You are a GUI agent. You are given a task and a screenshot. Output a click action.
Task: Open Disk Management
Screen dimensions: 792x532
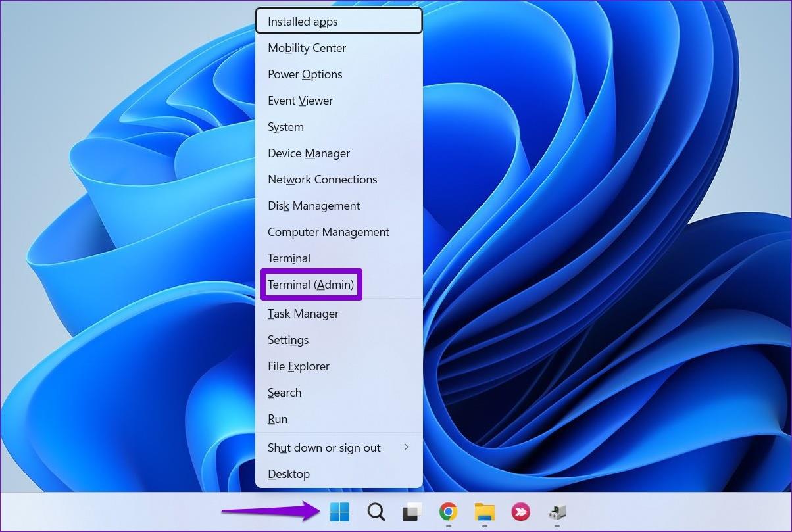click(314, 205)
